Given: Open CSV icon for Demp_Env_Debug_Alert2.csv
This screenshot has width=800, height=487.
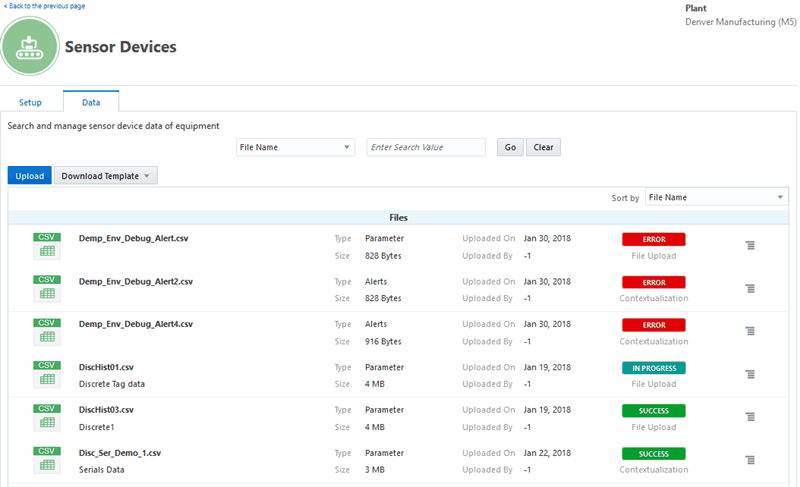Looking at the screenshot, I should coord(47,289).
